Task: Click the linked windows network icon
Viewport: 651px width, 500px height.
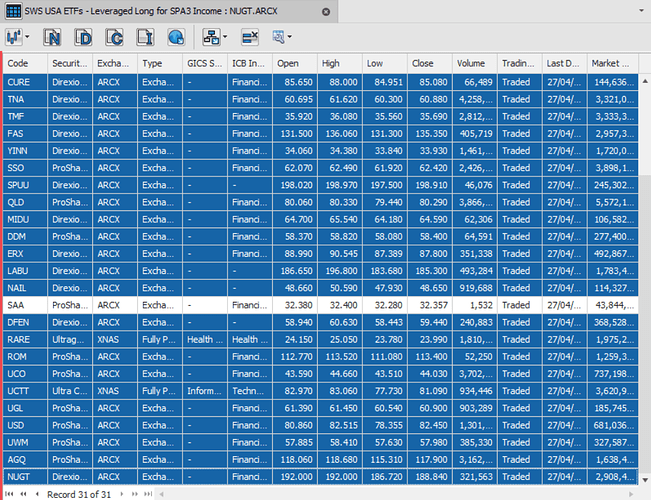Action: click(x=211, y=37)
